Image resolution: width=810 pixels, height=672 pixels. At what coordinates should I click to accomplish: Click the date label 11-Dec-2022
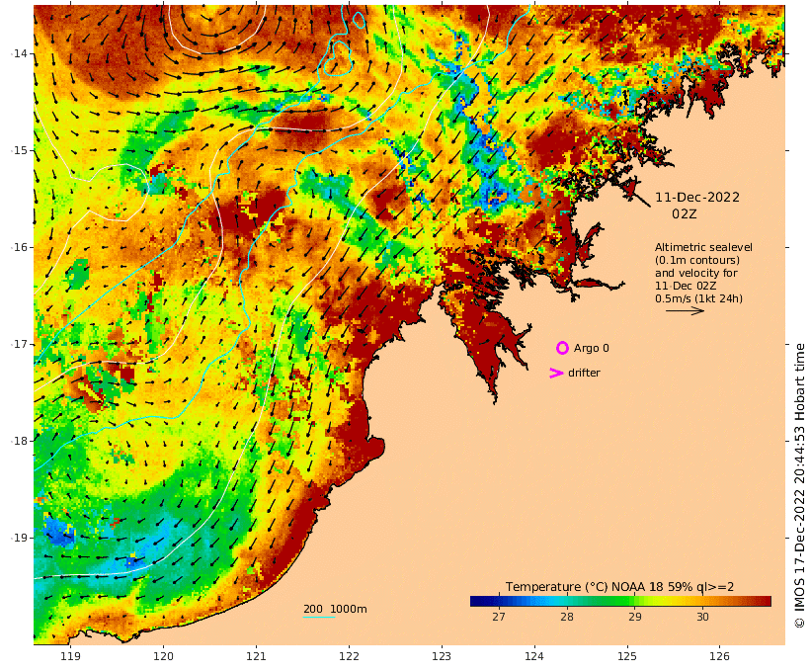coord(697,198)
